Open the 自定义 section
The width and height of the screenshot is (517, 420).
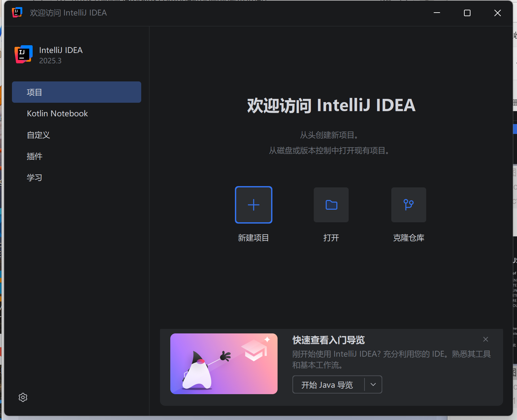(77, 135)
